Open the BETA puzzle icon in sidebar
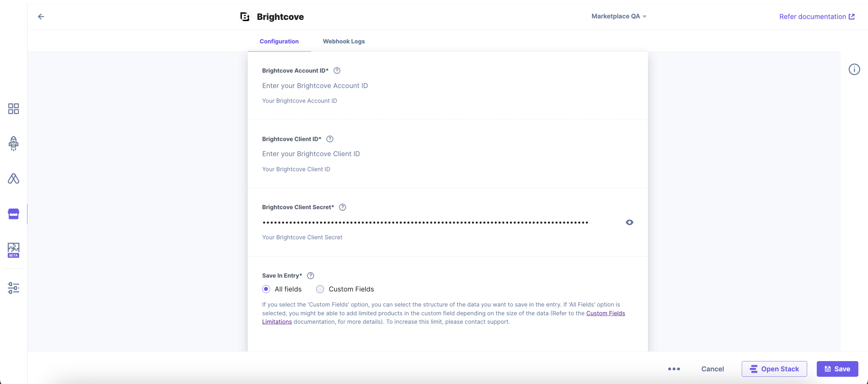 pyautogui.click(x=14, y=250)
